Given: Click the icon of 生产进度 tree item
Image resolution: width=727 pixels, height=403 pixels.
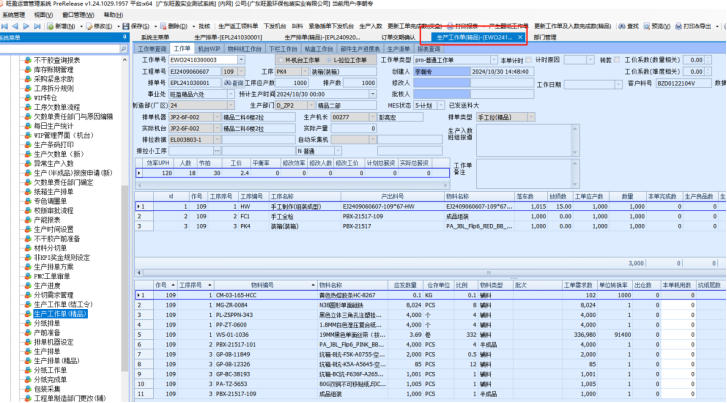Looking at the screenshot, I should click(x=28, y=286).
